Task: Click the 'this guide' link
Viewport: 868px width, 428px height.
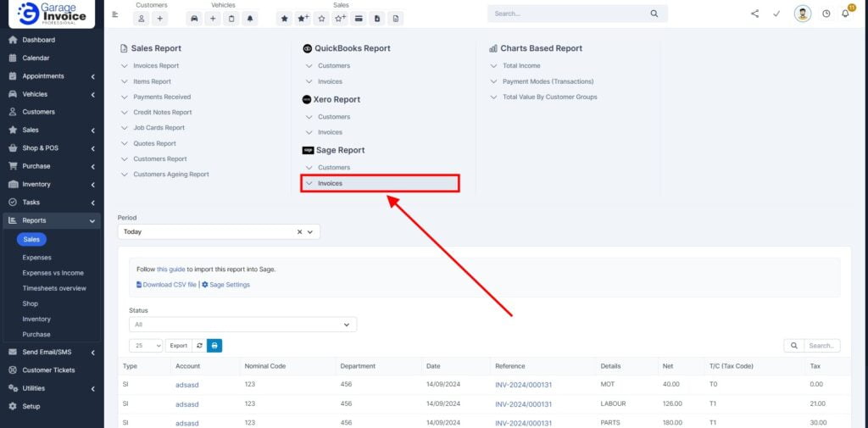Action: [170, 270]
